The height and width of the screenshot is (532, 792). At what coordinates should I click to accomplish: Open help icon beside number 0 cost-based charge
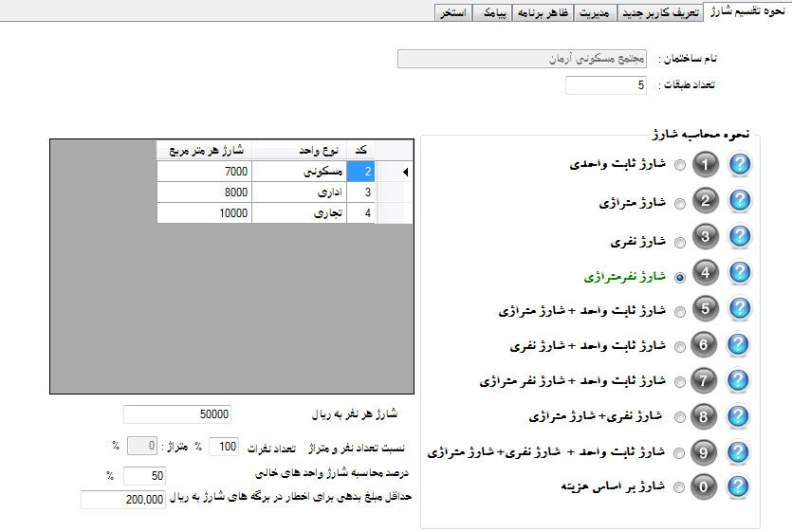point(738,486)
